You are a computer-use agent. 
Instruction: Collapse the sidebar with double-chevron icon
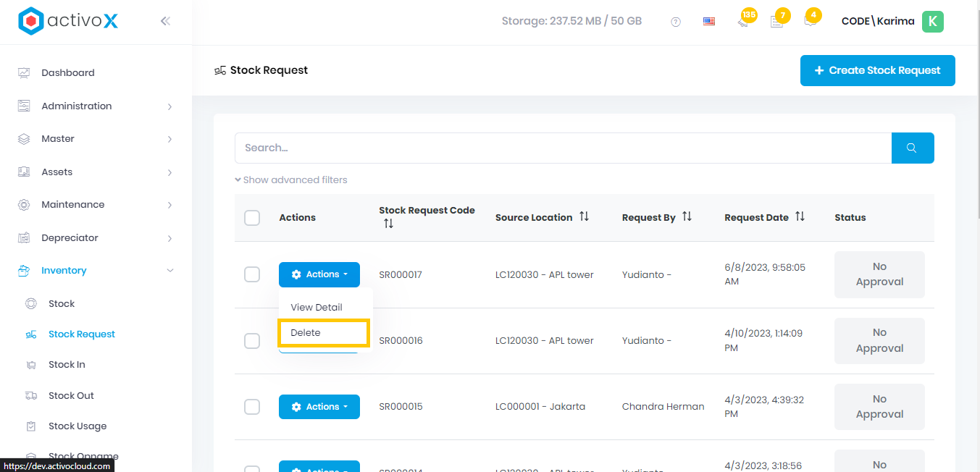[165, 21]
